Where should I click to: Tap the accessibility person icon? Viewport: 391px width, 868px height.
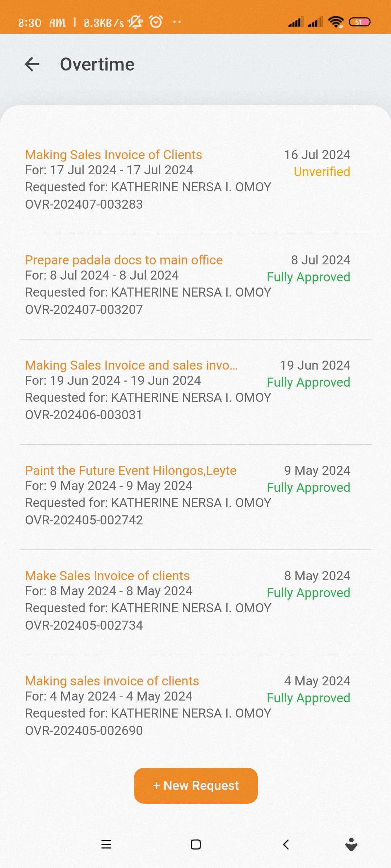tap(351, 844)
